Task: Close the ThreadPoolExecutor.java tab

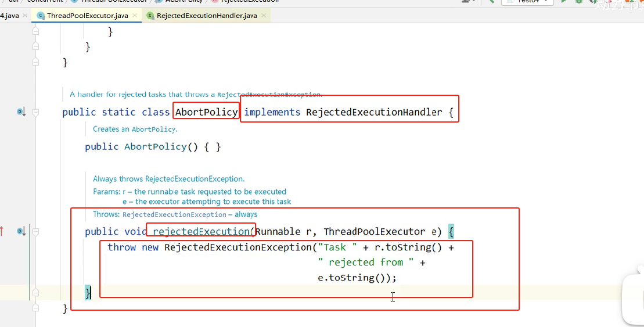Action: [x=136, y=16]
